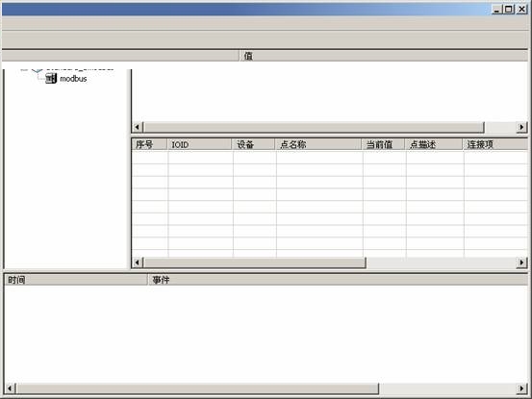Click the 当前值 column header
This screenshot has width=532, height=399.
pyautogui.click(x=384, y=144)
